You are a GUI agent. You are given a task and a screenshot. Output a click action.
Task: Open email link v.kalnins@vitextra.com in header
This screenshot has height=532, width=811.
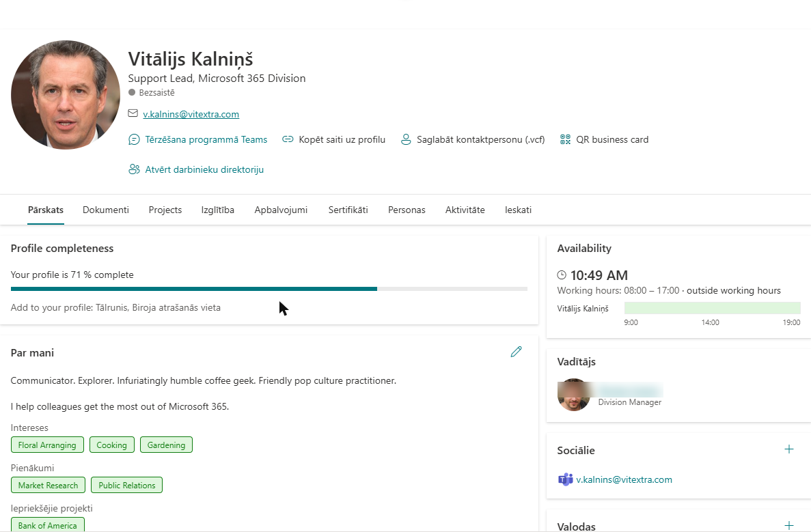191,114
